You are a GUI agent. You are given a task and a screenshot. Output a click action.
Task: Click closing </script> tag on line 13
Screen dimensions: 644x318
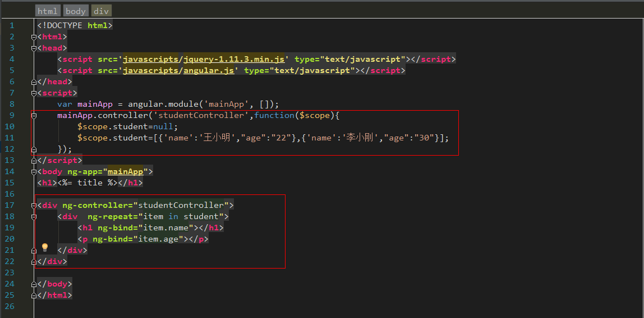coord(59,160)
